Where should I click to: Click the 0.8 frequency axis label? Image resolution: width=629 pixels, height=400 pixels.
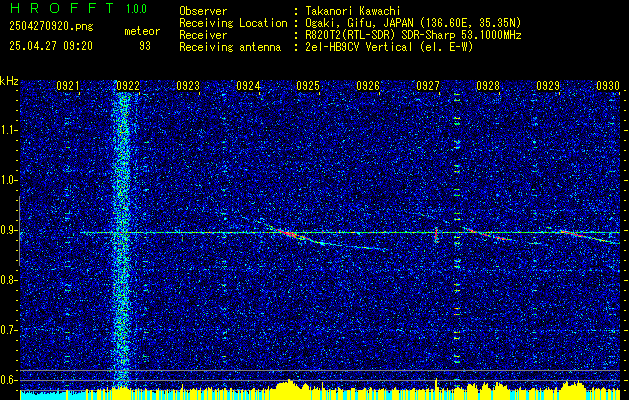click(9, 280)
